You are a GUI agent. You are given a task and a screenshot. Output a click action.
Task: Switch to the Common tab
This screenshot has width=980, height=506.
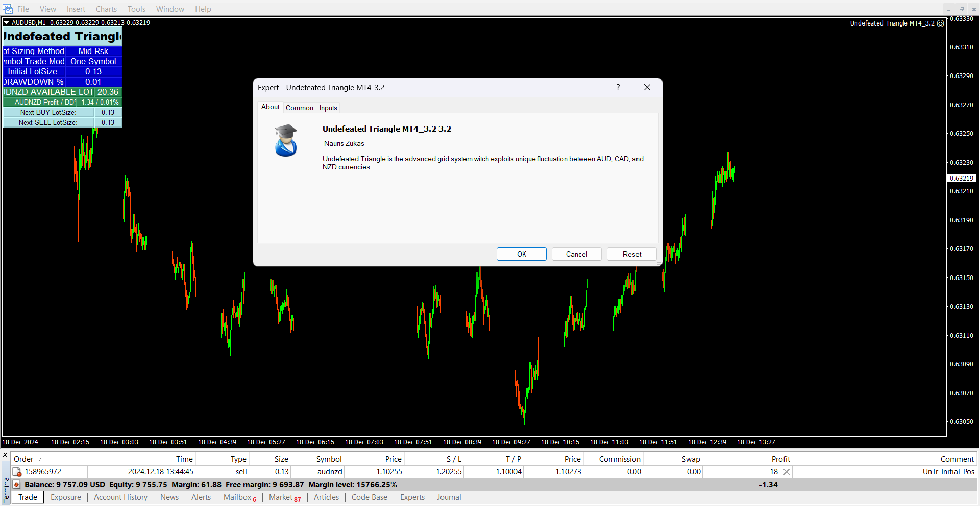tap(300, 108)
